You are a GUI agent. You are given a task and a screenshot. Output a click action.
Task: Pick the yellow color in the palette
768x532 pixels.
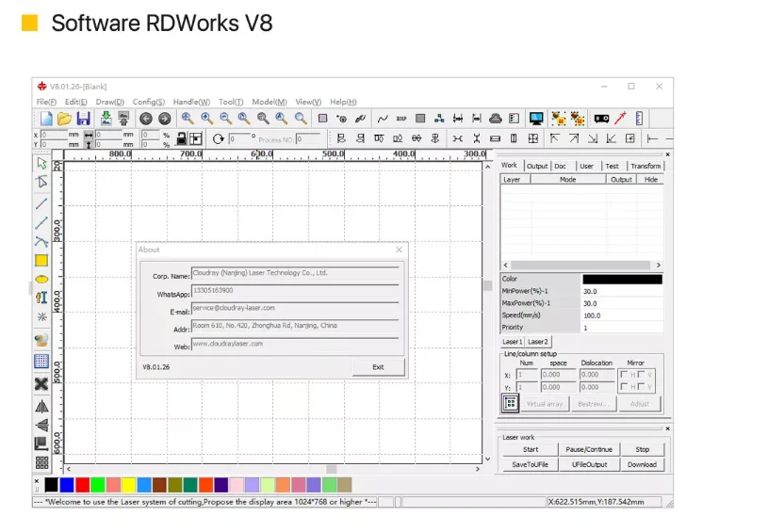(x=129, y=485)
